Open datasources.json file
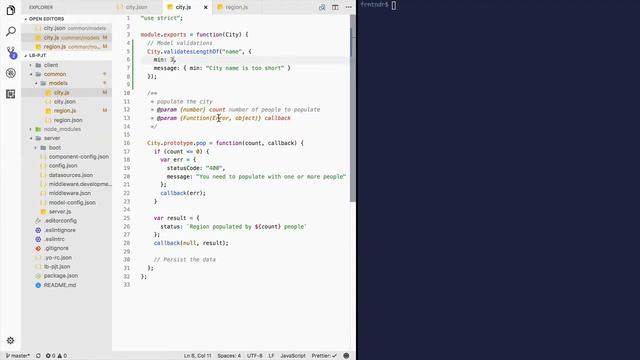Screen dimensions: 640x360 coord(71,175)
